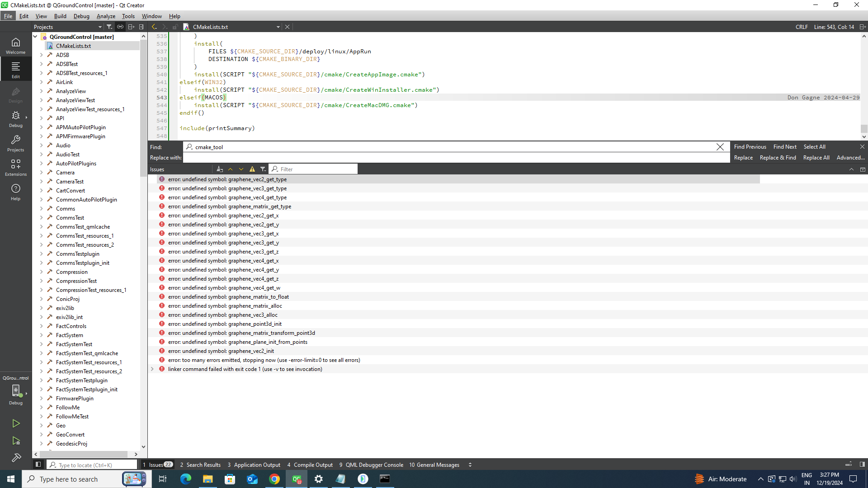
Task: Collapse QGroundControl [master] project node
Action: 35,37
